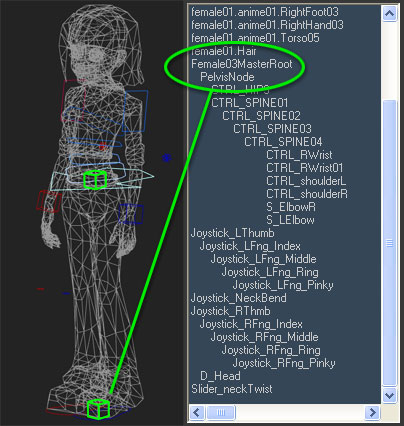404x426 pixels.
Task: Select the Female03MasterRoot node
Action: click(x=242, y=64)
